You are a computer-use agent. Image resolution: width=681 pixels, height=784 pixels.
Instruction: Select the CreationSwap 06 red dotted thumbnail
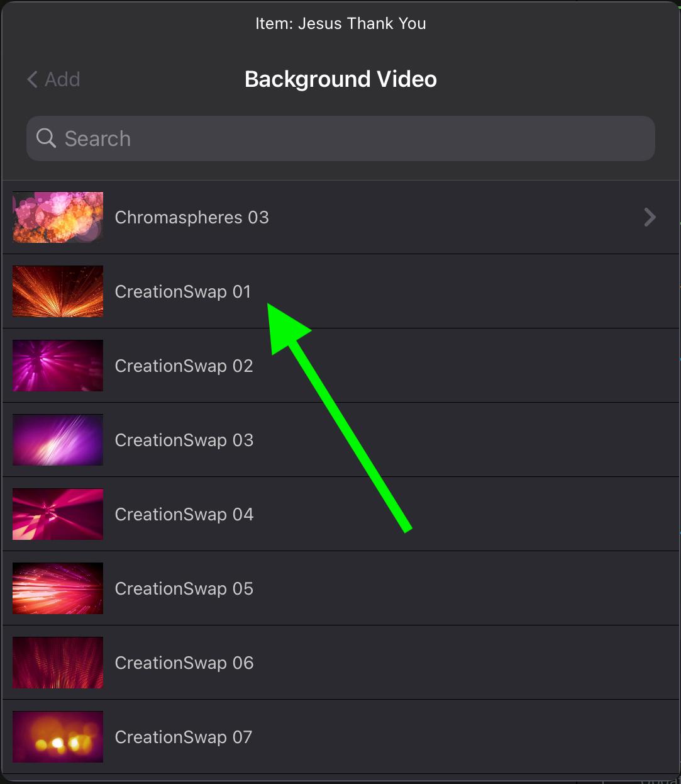pyautogui.click(x=58, y=663)
